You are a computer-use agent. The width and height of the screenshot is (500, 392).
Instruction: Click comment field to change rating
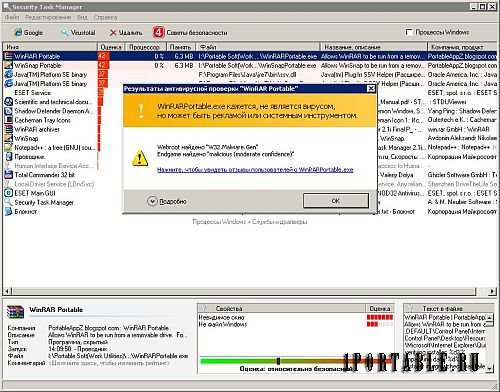[109, 363]
